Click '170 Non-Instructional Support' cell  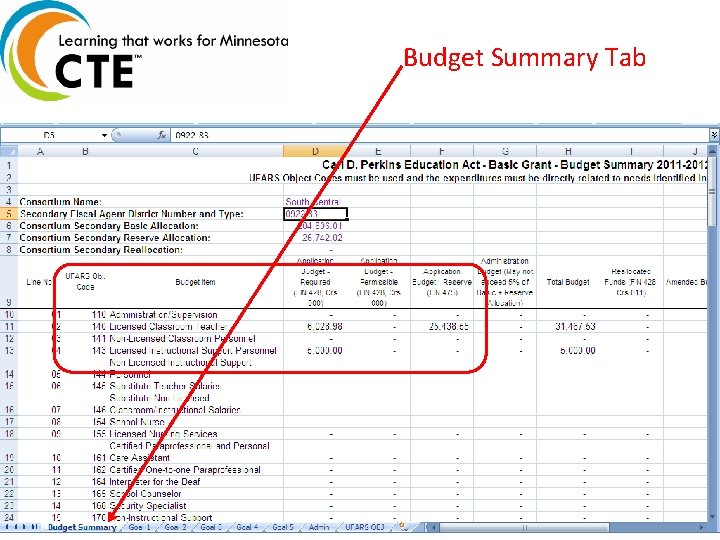(x=161, y=518)
